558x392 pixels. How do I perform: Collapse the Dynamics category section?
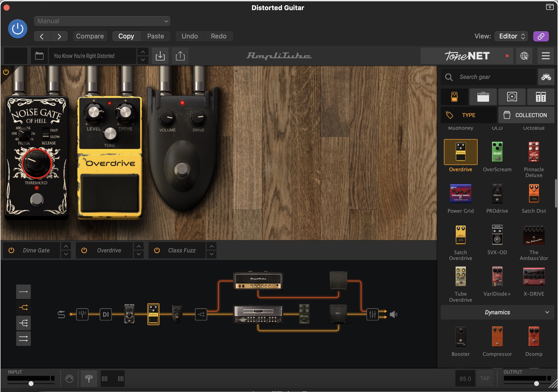(x=497, y=312)
